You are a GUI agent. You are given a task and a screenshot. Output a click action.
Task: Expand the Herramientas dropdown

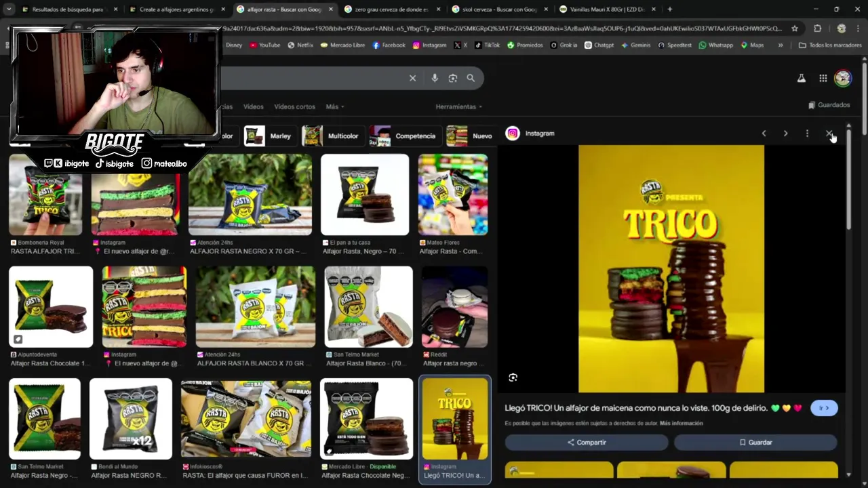(459, 106)
